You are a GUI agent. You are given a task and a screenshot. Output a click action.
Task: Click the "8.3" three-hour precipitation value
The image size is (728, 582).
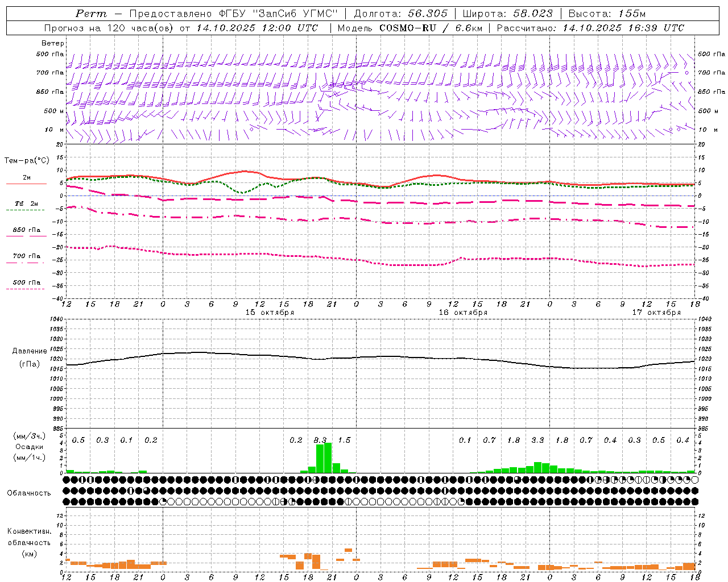(320, 440)
